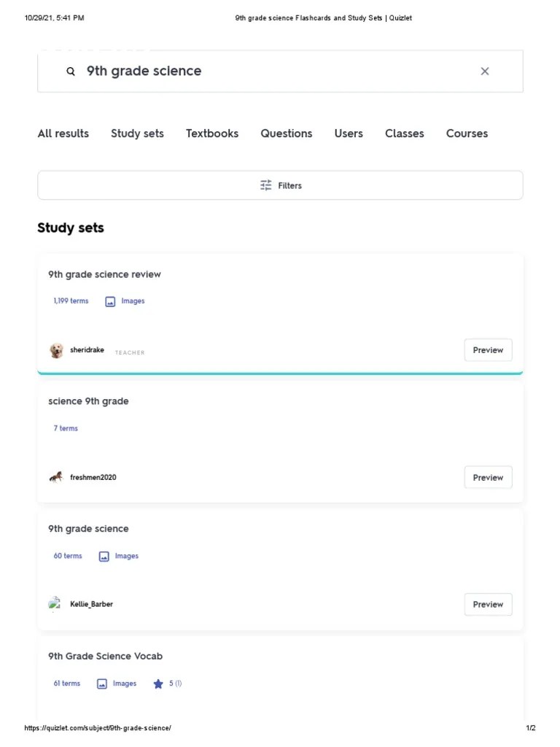This screenshot has width=560, height=747.
Task: Open sheridrake's avatar picture
Action: [x=56, y=350]
